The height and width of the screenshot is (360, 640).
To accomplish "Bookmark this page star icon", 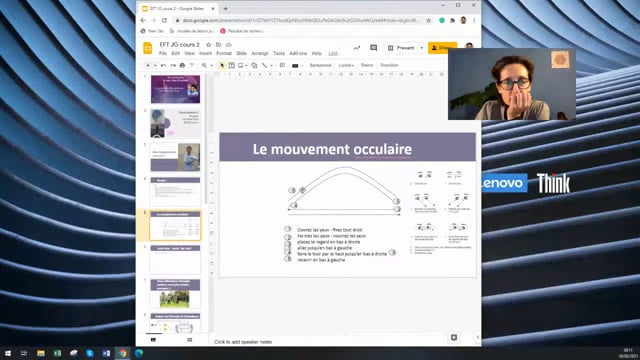I will pos(429,20).
